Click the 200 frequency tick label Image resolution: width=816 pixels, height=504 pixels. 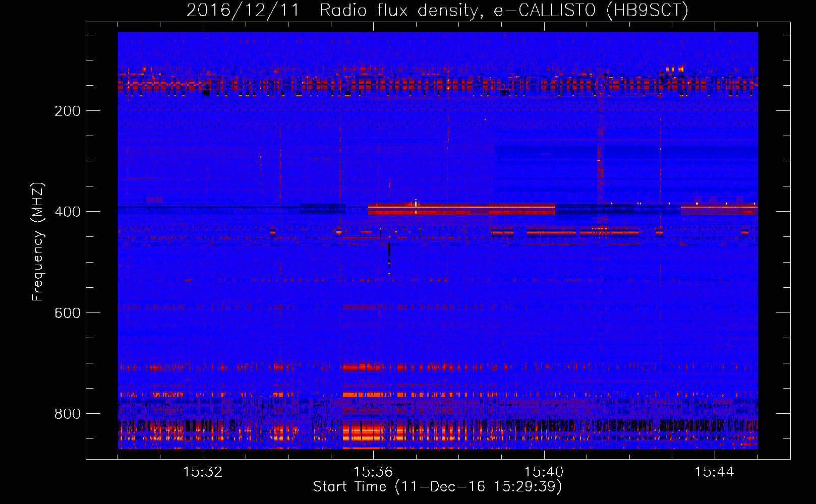[x=68, y=111]
